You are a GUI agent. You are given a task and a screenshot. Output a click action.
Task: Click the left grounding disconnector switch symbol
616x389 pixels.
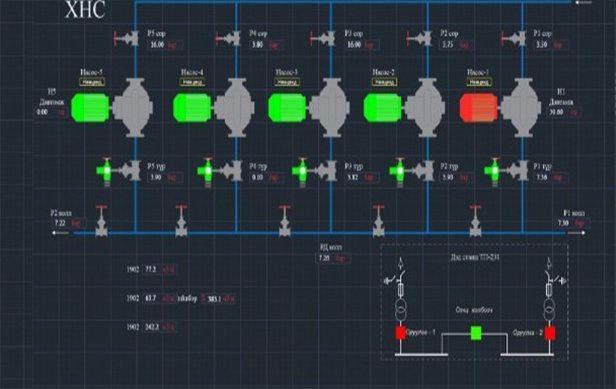[x=394, y=277]
